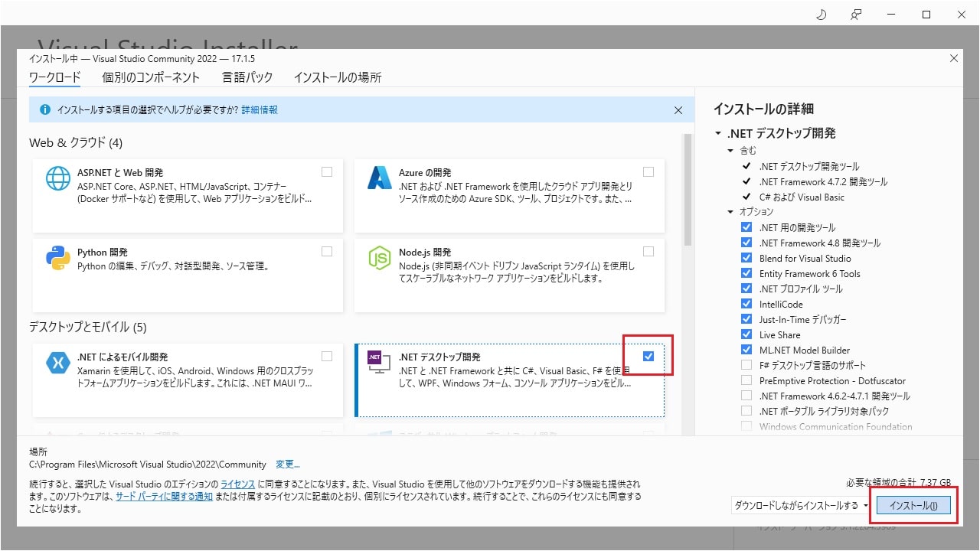Click the night mode moon icon
Screen dimensions: 980x551
click(822, 15)
